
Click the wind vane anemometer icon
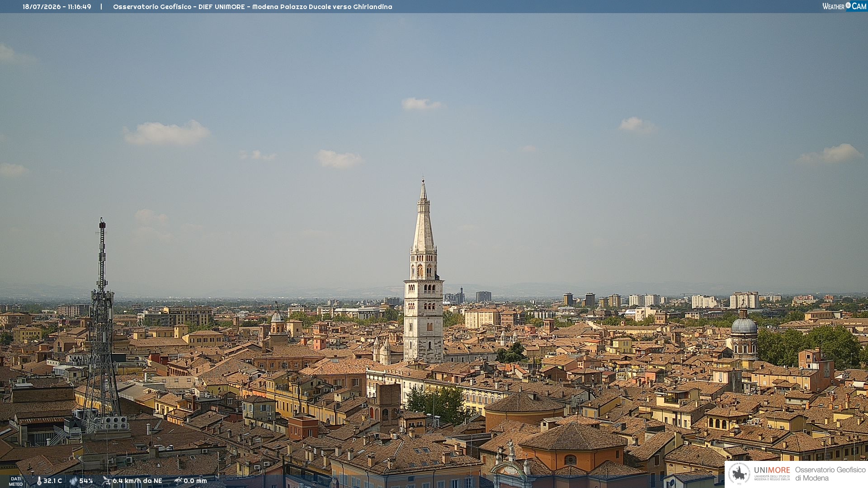[x=106, y=481]
